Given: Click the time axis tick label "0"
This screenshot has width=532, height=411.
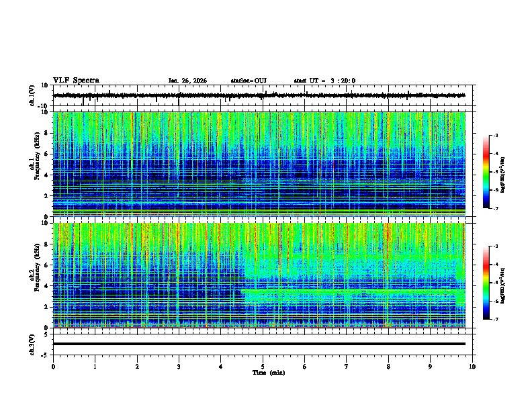Looking at the screenshot, I should (53, 367).
